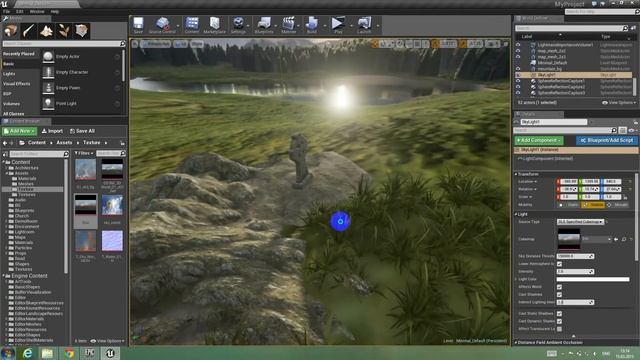The width and height of the screenshot is (640, 360).
Task: Click the Light Color swatch
Action: (593, 279)
